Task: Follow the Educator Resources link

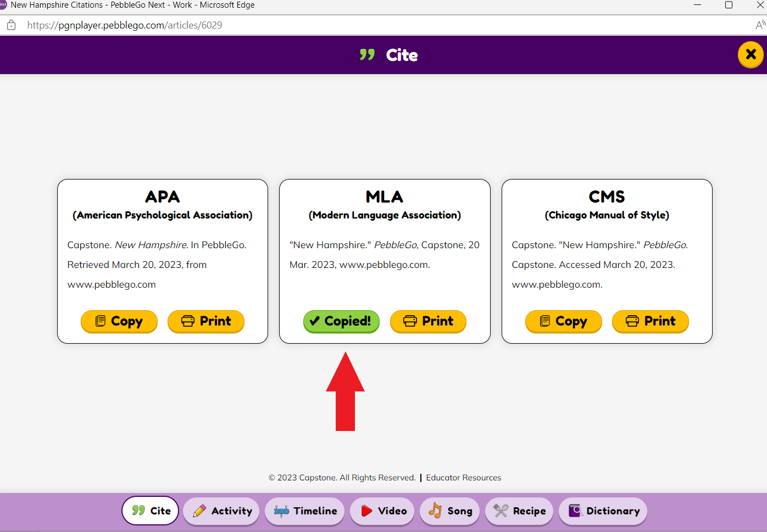Action: click(464, 478)
